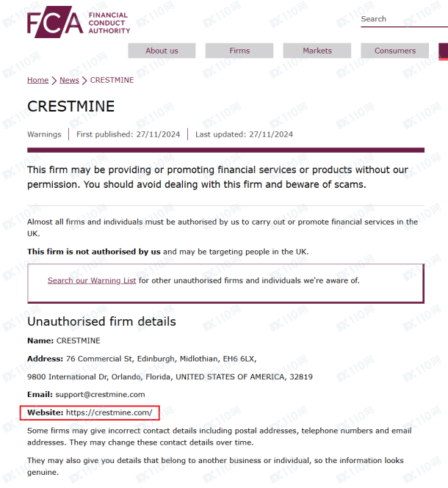
Task: Click the Financial Conduct Authority text
Action: pyautogui.click(x=109, y=23)
